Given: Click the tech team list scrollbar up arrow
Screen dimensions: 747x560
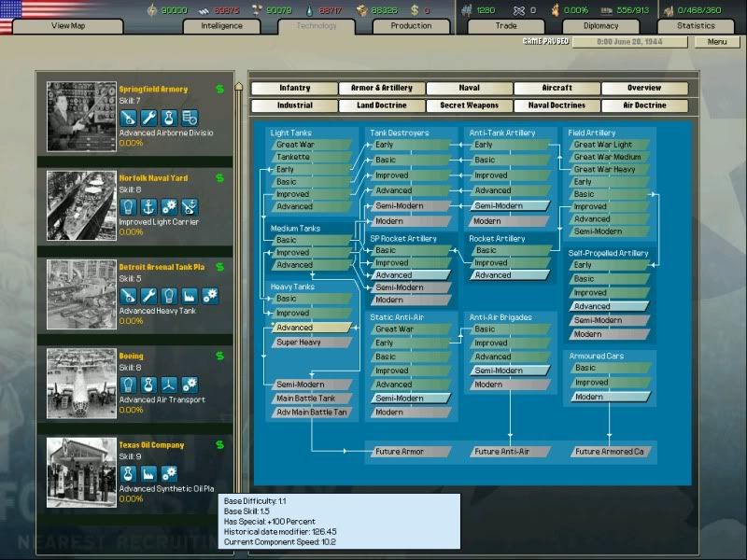Looking at the screenshot, I should [x=238, y=87].
